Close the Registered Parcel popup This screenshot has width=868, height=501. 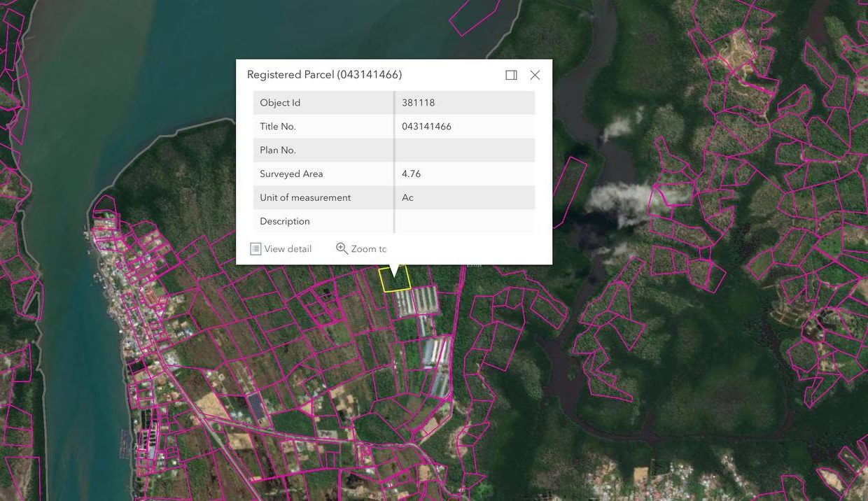535,75
